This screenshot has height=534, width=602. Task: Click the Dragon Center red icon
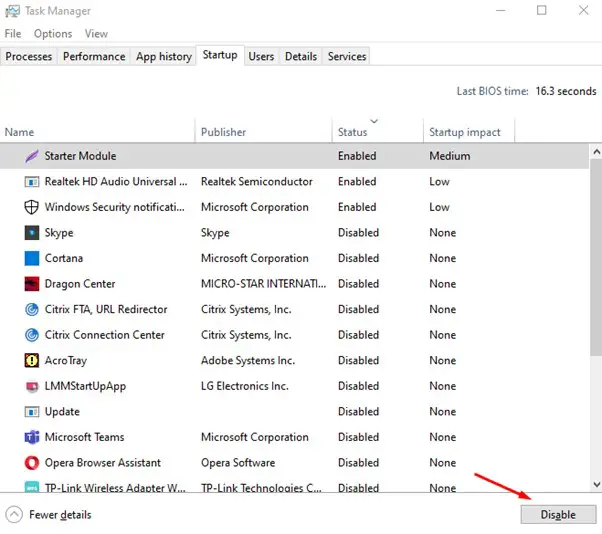click(x=32, y=284)
